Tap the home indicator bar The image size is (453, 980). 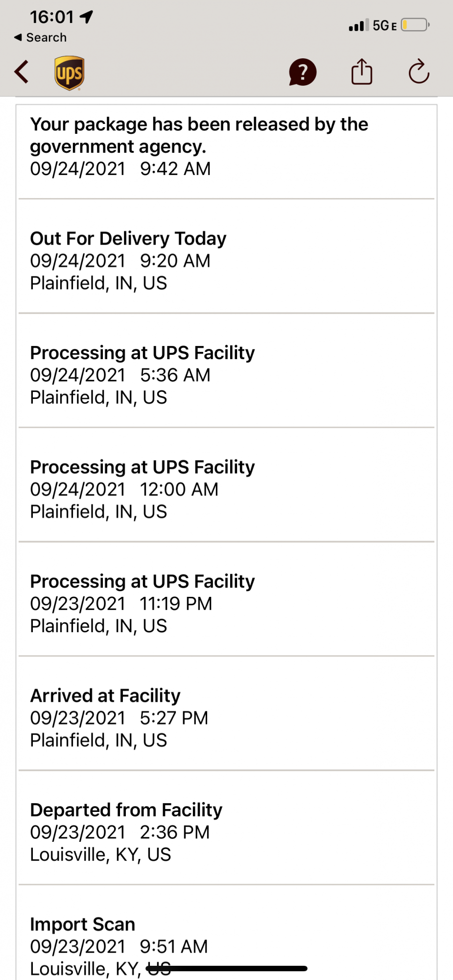[x=227, y=968]
